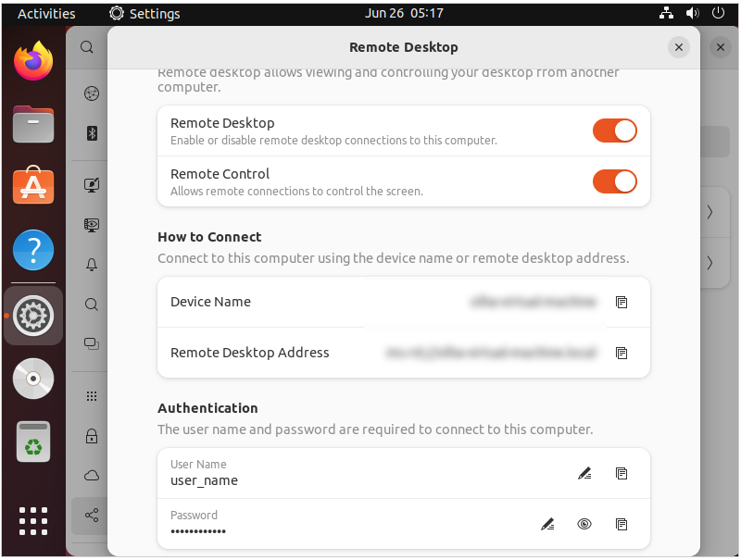Edit the User Name with the pencil icon
Image resolution: width=741 pixels, height=560 pixels.
click(x=584, y=473)
